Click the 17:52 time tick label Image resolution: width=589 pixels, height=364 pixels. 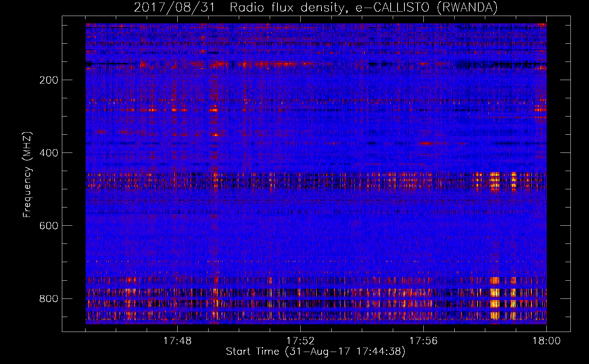tap(300, 341)
